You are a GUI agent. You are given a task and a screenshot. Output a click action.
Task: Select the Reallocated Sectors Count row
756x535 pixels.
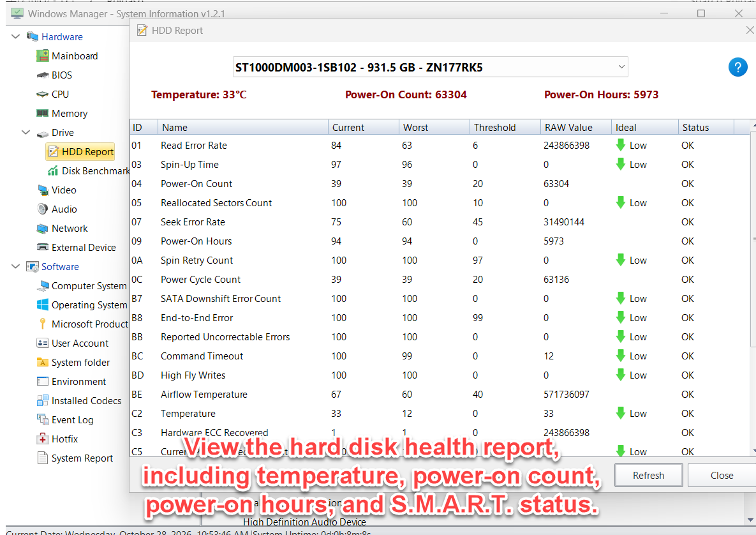tap(439, 202)
